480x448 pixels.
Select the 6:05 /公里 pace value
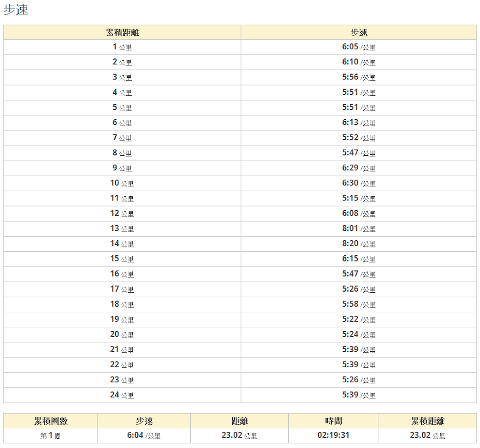coord(359,47)
